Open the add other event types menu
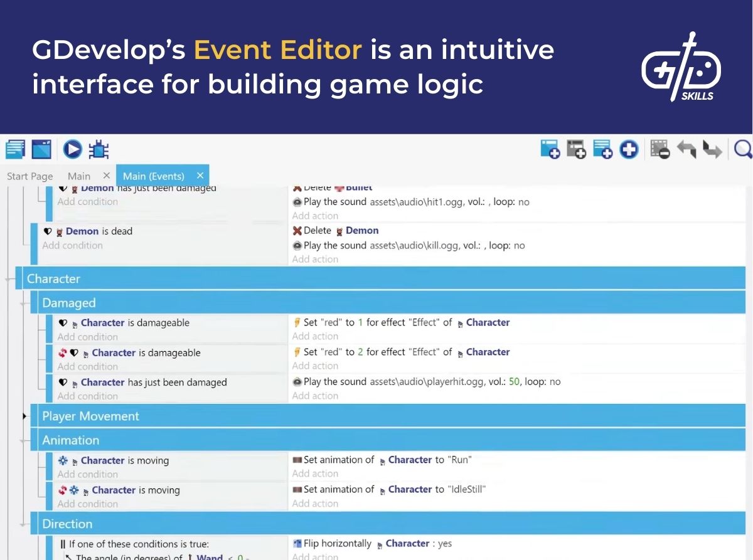The width and height of the screenshot is (753, 560). click(627, 149)
